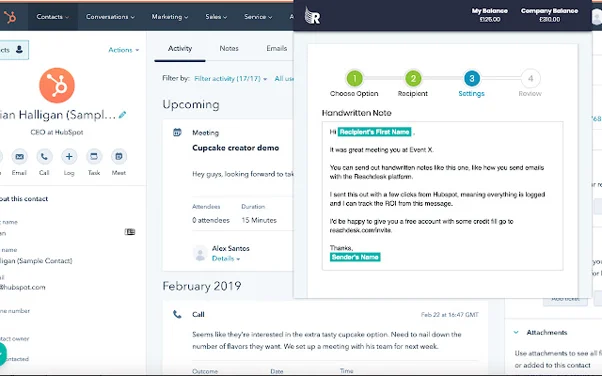This screenshot has height=376, width=602.
Task: Switch to the Emails tab
Action: coord(276,48)
